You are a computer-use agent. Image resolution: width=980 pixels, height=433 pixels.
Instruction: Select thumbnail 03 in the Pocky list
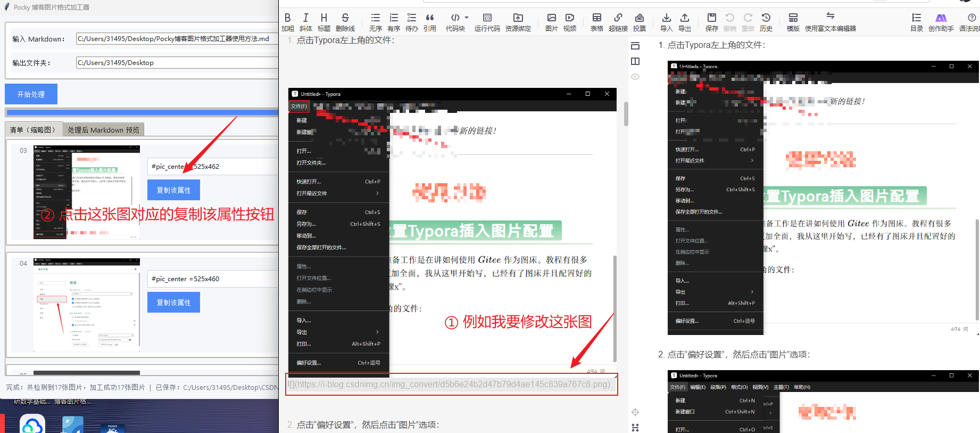pyautogui.click(x=87, y=192)
